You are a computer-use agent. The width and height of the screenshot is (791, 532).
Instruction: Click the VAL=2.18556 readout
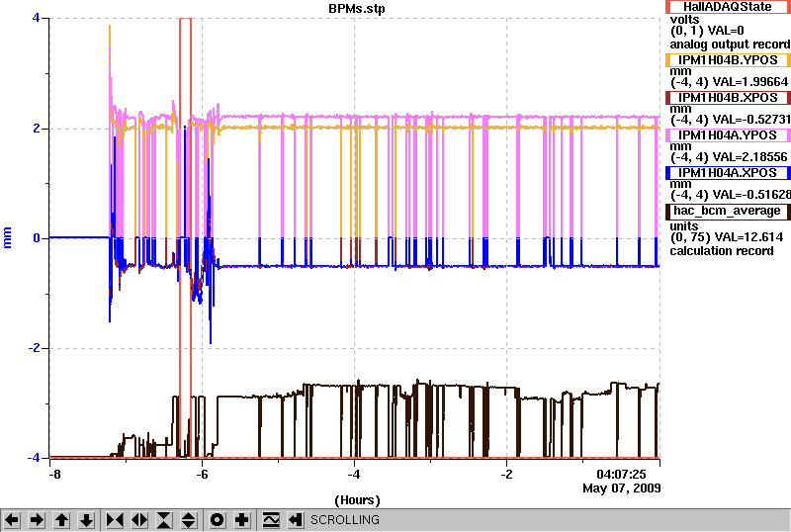click(x=748, y=157)
